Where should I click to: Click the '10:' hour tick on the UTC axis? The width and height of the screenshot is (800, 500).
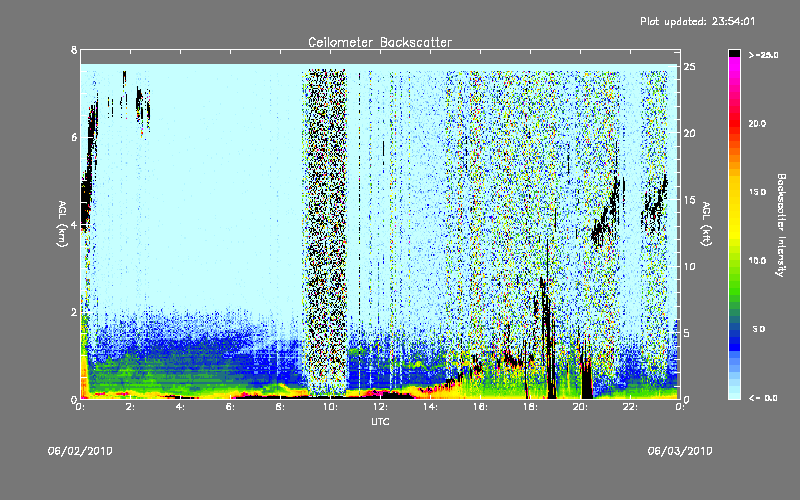(330, 407)
